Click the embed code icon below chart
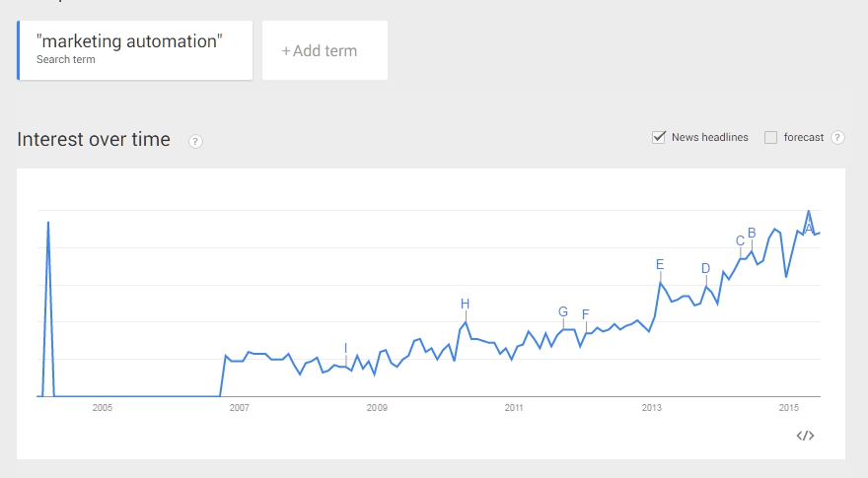This screenshot has height=478, width=868. click(805, 436)
